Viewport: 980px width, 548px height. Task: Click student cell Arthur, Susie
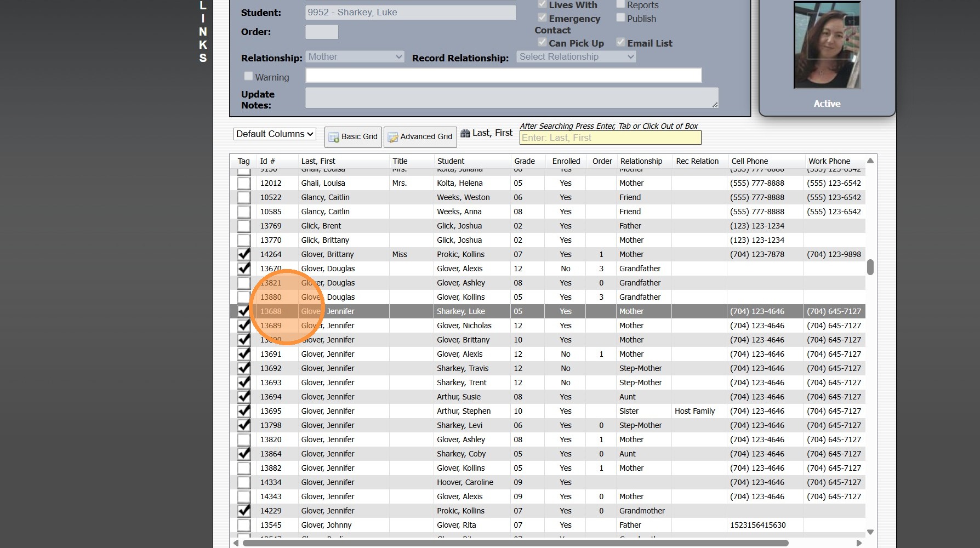pos(459,397)
